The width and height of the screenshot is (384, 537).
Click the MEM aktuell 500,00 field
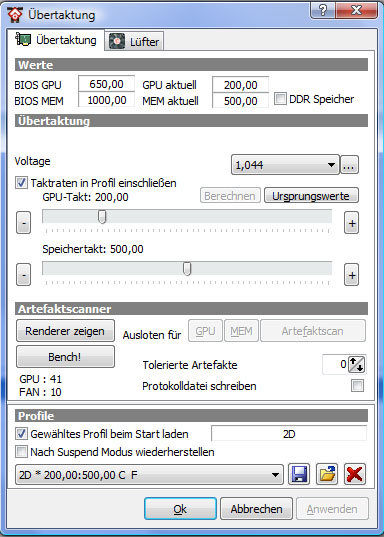coord(240,101)
